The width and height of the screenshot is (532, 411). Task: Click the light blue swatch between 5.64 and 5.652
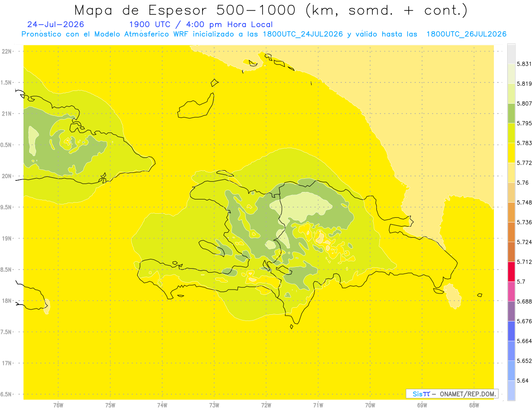511,370
